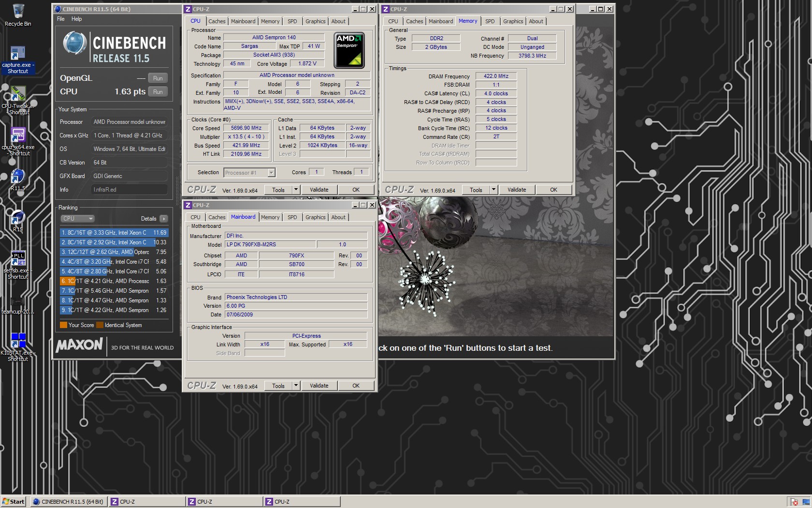This screenshot has width=812, height=508.
Task: Open CPU-Tweaker shortcut icon
Action: click(x=18, y=100)
